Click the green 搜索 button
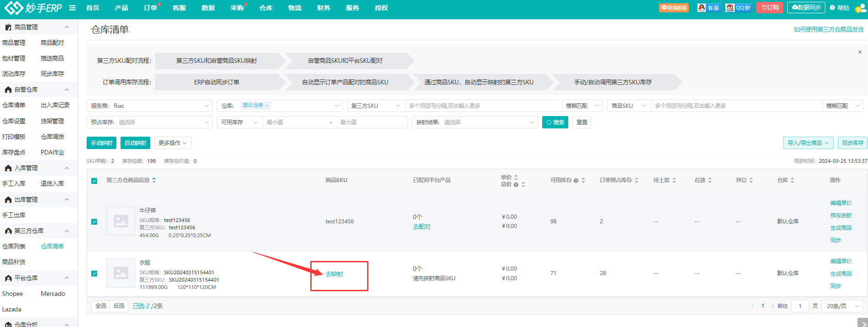Screen dimensions: 868x327 [x=555, y=122]
